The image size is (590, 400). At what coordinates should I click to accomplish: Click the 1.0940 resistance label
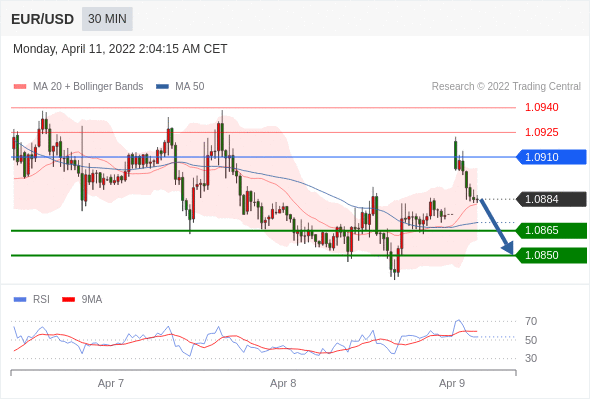541,107
